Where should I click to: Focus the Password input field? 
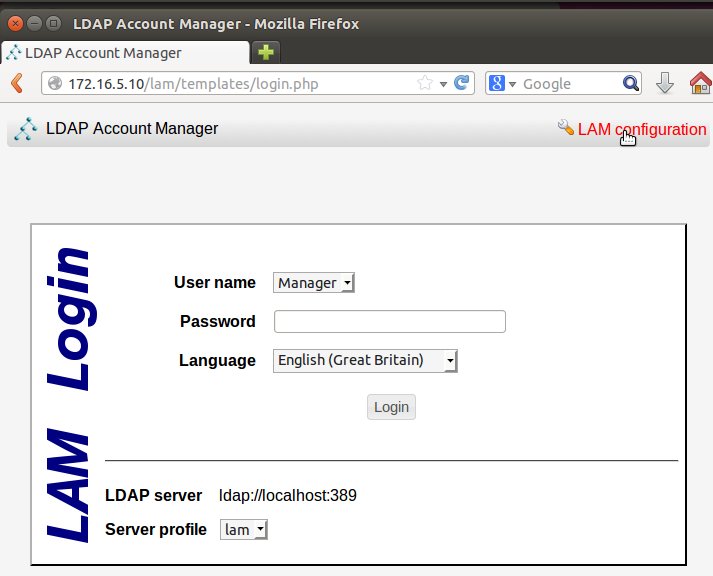coord(390,321)
